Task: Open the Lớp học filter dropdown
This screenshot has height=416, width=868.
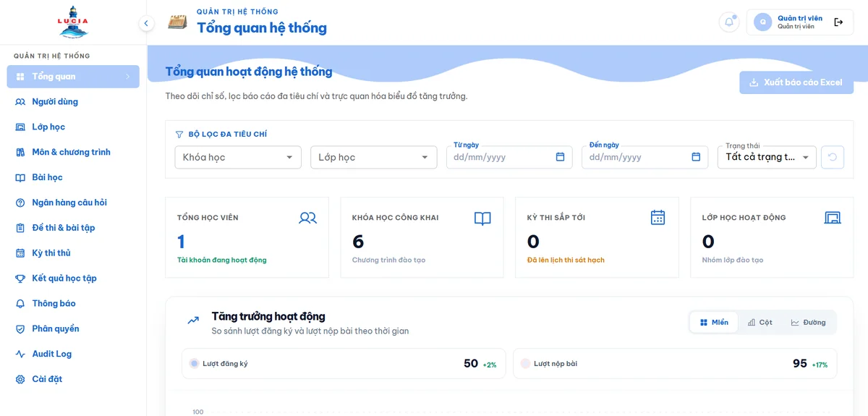Action: coord(373,157)
